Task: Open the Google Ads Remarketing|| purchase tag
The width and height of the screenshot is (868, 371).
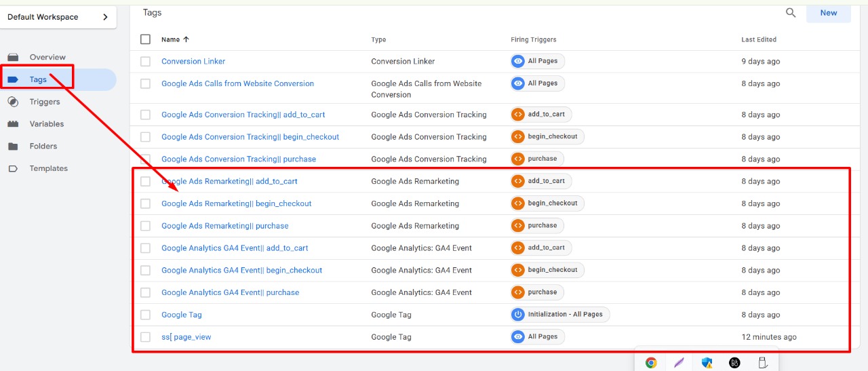Action: 225,226
